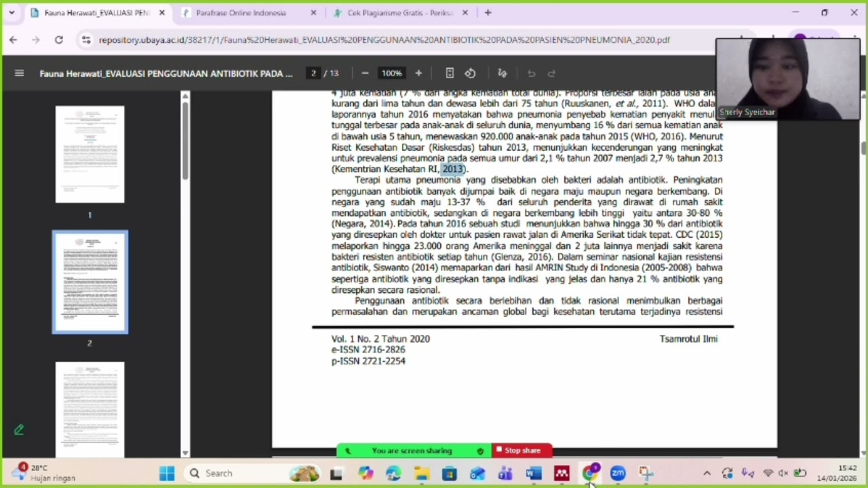Open Chrome from the taskbar
Image resolution: width=868 pixels, height=488 pixels.
click(x=590, y=473)
